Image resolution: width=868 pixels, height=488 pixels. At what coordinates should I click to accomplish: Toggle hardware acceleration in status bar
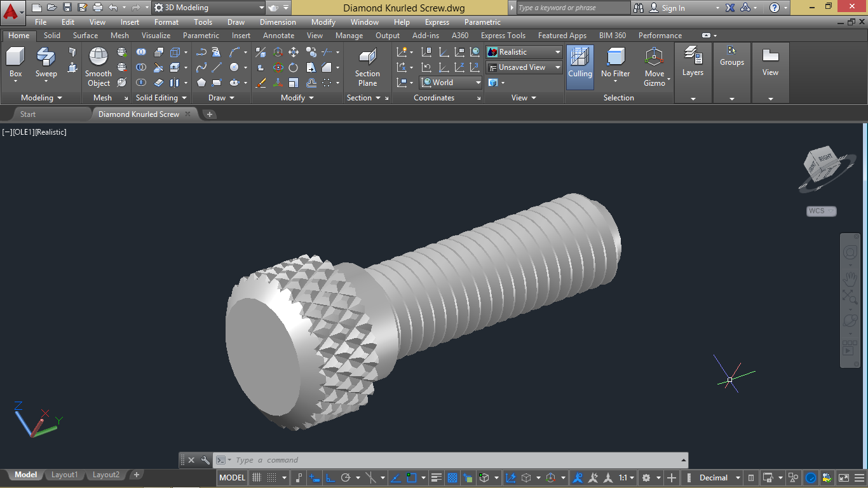click(811, 477)
